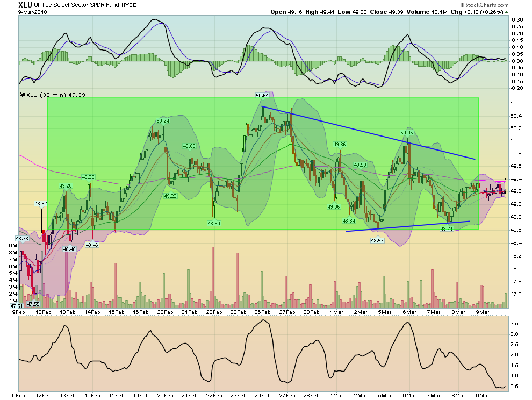Click the 5Mar date directly below the volume bars
Screen dimensions: 532x400
(x=384, y=312)
